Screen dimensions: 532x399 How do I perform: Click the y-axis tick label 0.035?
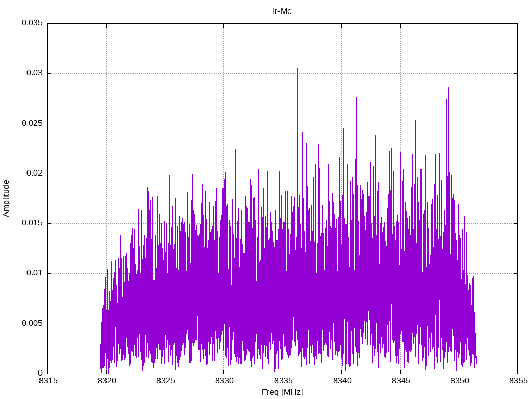(x=32, y=23)
